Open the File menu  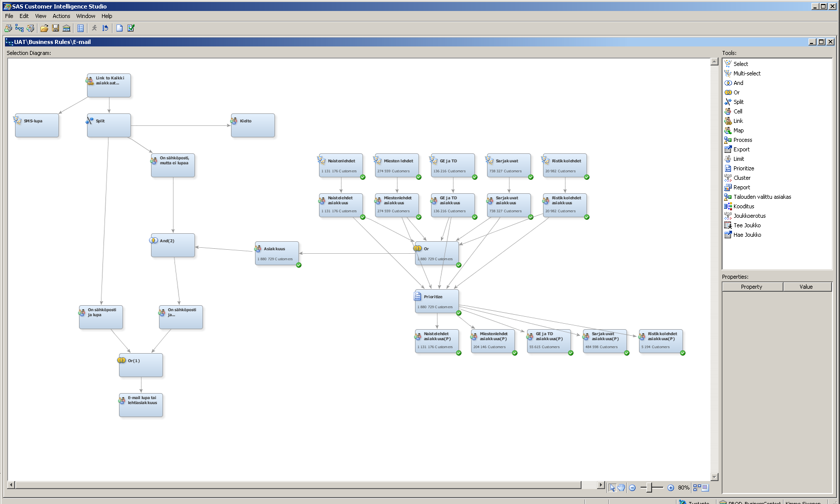(9, 16)
